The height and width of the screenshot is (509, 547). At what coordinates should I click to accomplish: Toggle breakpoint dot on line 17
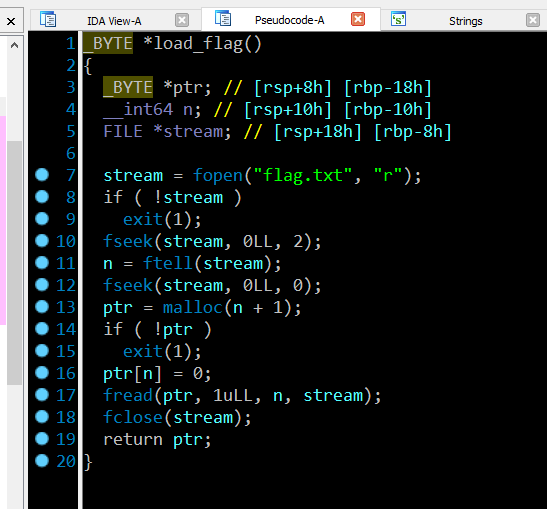pyautogui.click(x=42, y=395)
